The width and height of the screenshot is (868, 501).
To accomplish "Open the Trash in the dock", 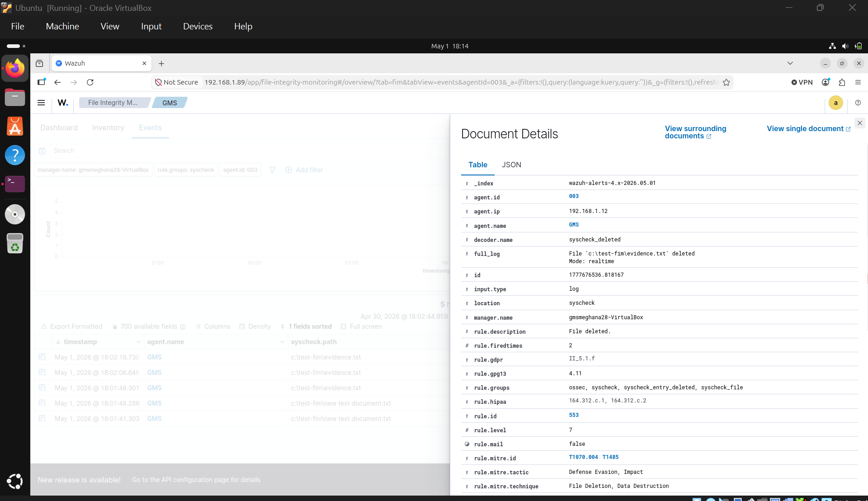I will [15, 243].
